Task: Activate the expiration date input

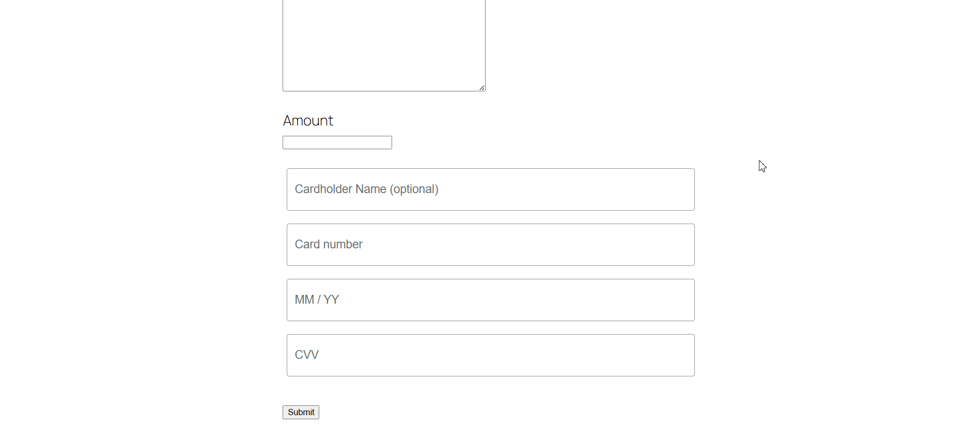Action: coord(491,300)
